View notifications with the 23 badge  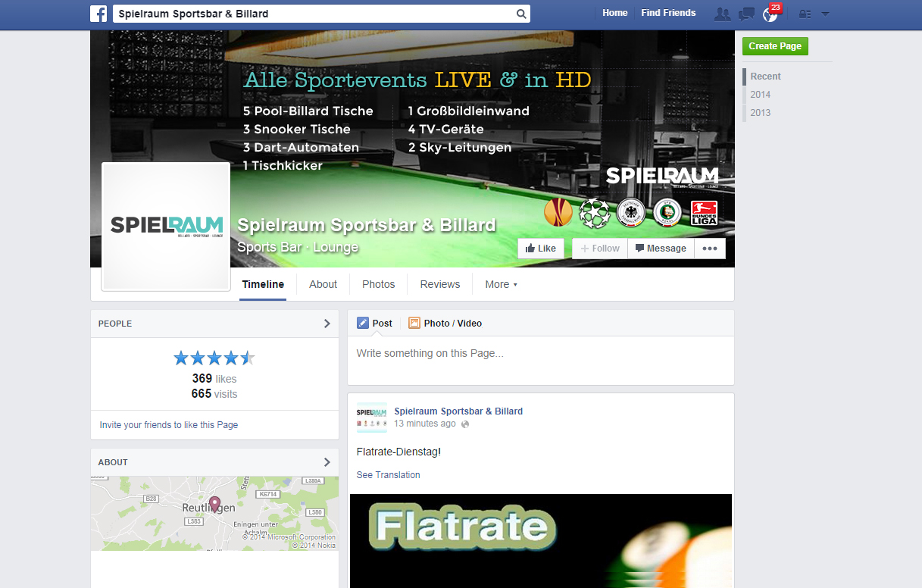[769, 14]
